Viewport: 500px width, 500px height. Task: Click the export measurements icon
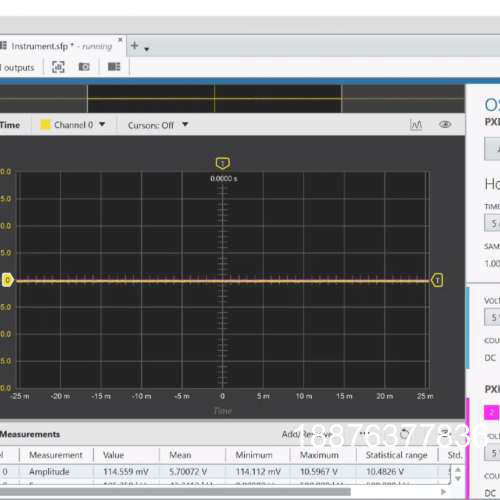click(x=445, y=434)
